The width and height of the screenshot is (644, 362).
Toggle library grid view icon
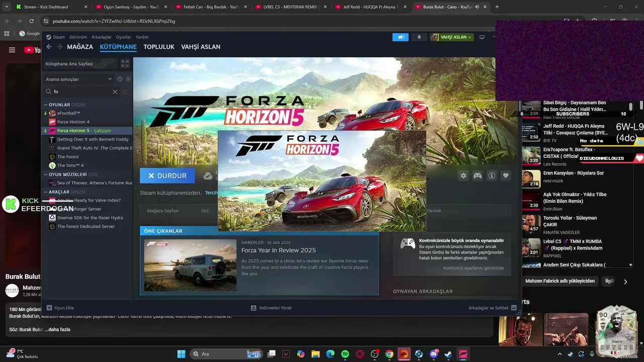pyautogui.click(x=125, y=64)
